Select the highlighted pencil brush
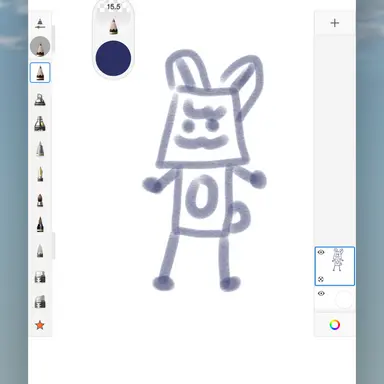 (x=40, y=73)
